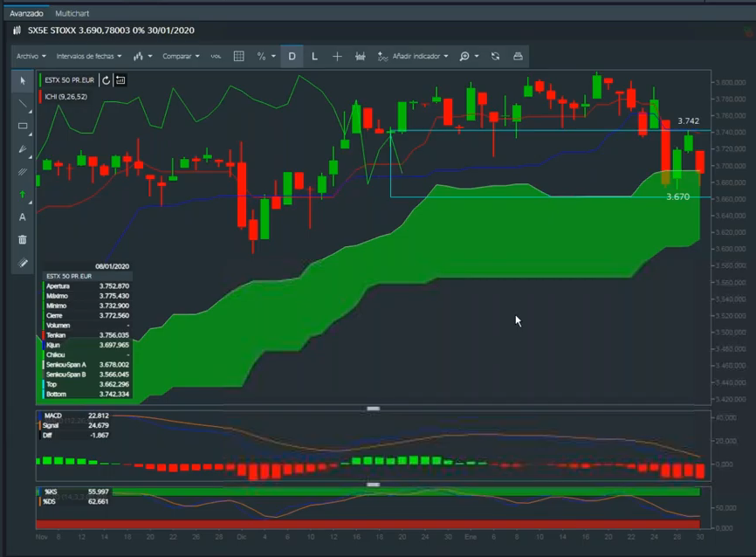756x557 pixels.
Task: Open the Añadir indicador dropdown
Action: tap(420, 57)
